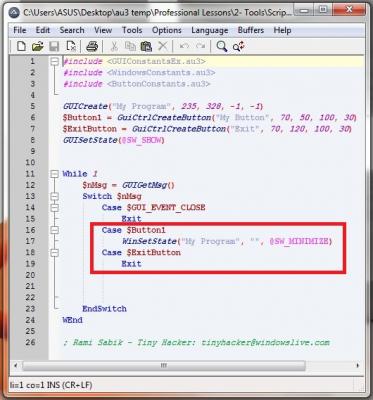Open the Options menu

[x=167, y=30]
